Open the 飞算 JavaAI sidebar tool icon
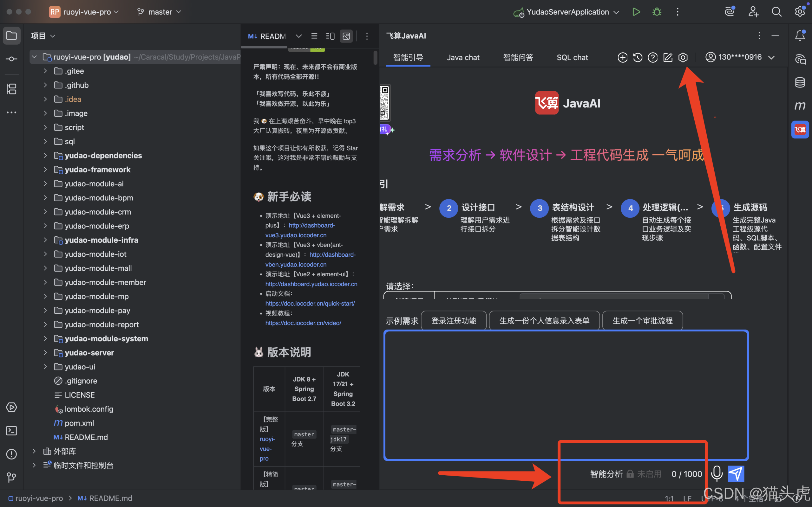The height and width of the screenshot is (507, 812). (800, 129)
